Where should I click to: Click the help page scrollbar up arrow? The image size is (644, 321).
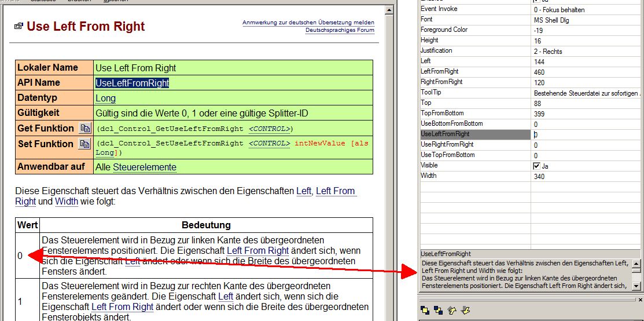click(389, 10)
